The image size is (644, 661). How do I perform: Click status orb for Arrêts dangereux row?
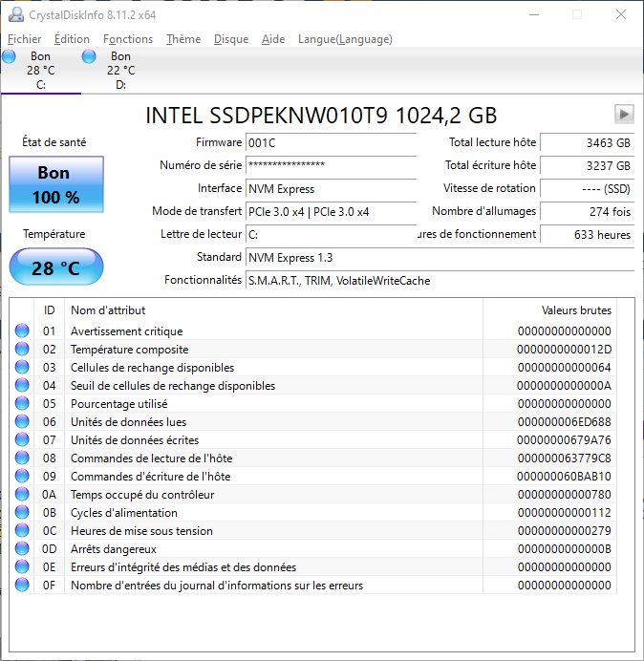pyautogui.click(x=22, y=549)
